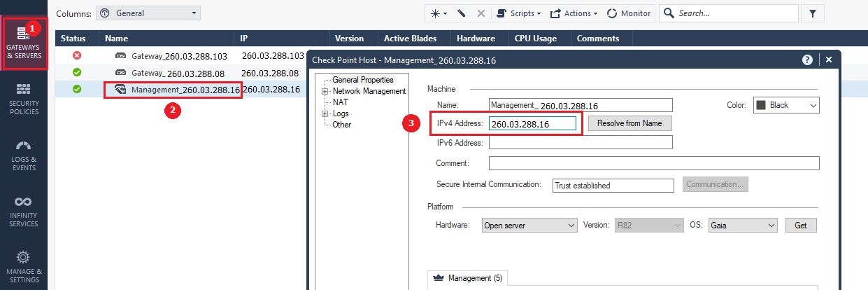Screen dimensions: 868x290
Task: Click the black color swatch
Action: coord(761,105)
